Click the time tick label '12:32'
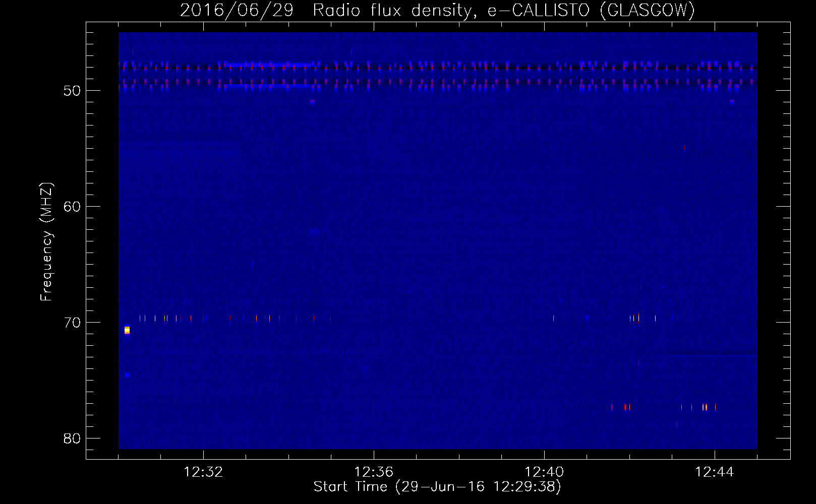Image resolution: width=816 pixels, height=504 pixels. (203, 472)
